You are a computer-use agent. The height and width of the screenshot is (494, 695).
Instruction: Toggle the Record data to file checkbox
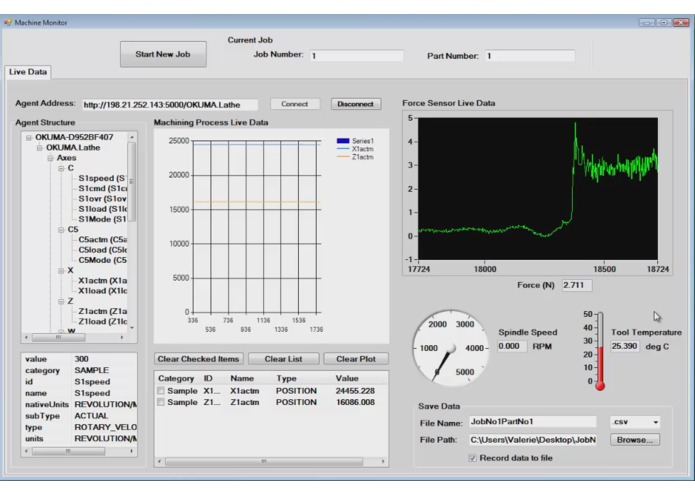(472, 458)
